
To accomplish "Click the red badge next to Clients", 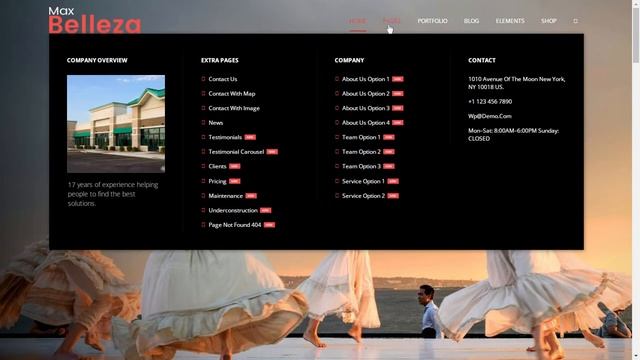I will pyautogui.click(x=235, y=167).
